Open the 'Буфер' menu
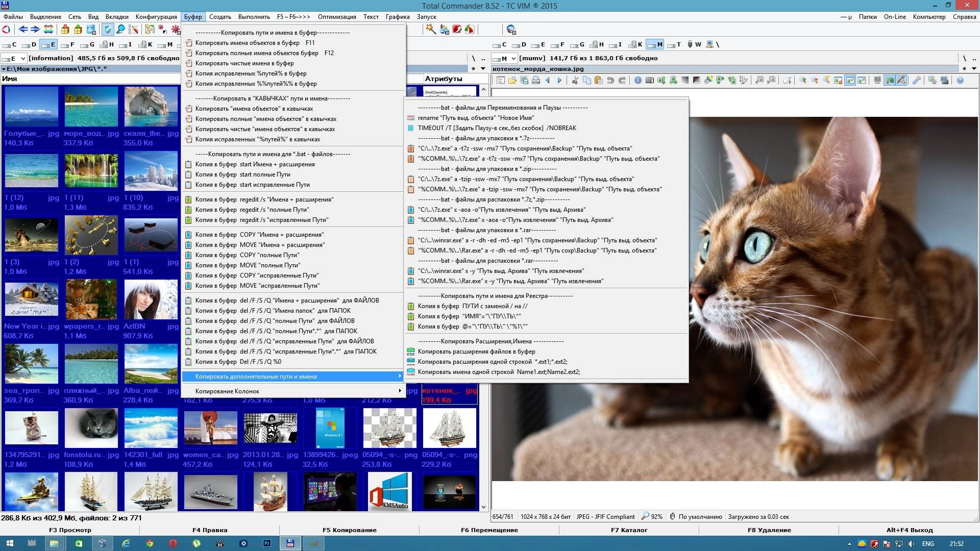The image size is (980, 551). coord(193,17)
